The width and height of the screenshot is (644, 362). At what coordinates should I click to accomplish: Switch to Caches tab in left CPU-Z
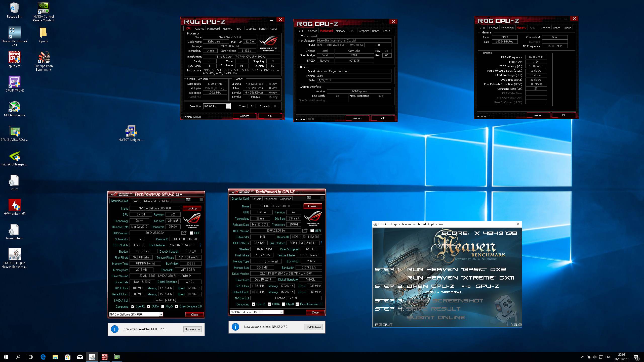(x=199, y=29)
